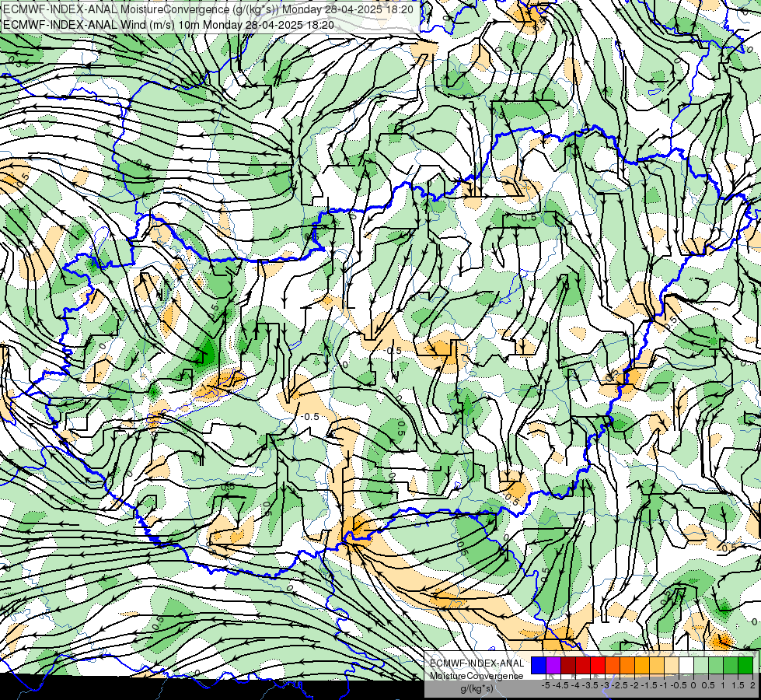Click the -3.5 tick label in the legend

590,685
